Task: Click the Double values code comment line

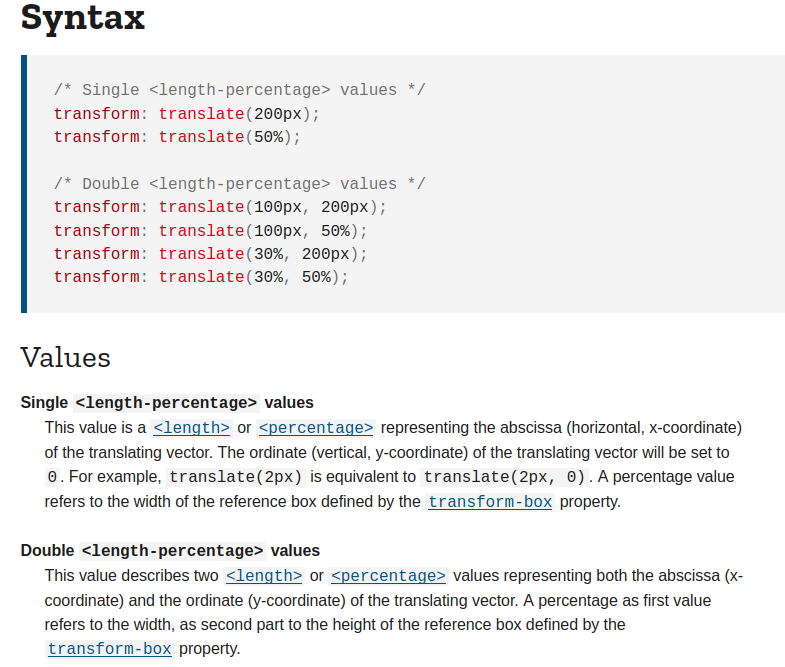Action: tap(240, 184)
